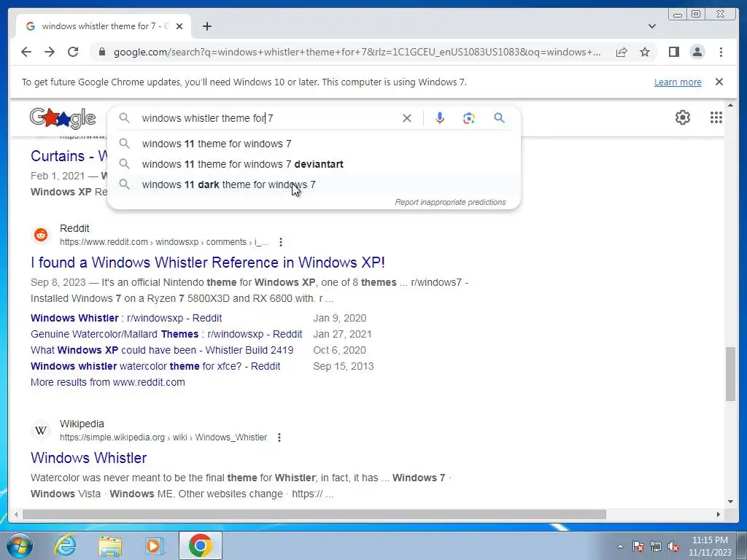Open the taskbar clock and date
This screenshot has height=560, width=747.
(x=710, y=546)
